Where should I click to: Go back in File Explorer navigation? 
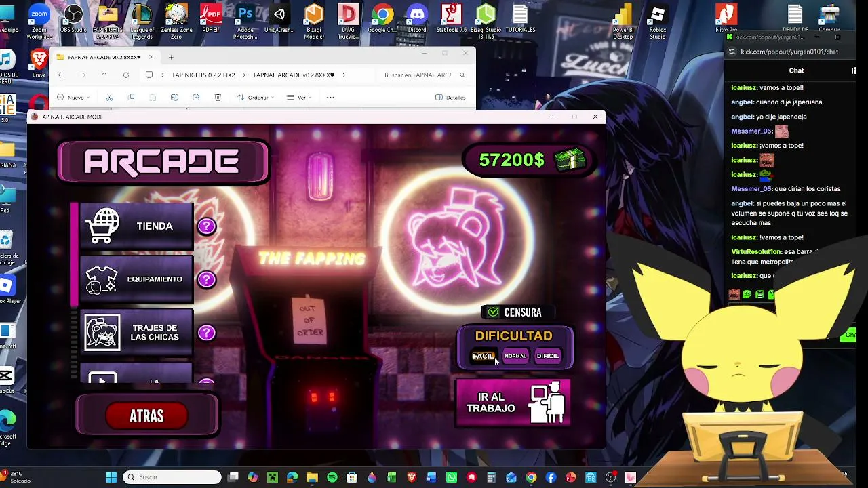[61, 75]
